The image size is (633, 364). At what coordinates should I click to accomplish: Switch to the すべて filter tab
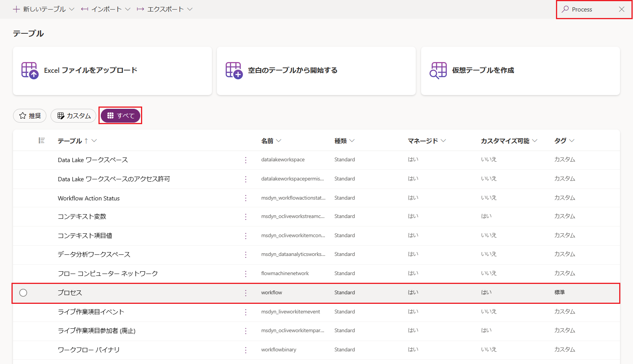pos(120,116)
